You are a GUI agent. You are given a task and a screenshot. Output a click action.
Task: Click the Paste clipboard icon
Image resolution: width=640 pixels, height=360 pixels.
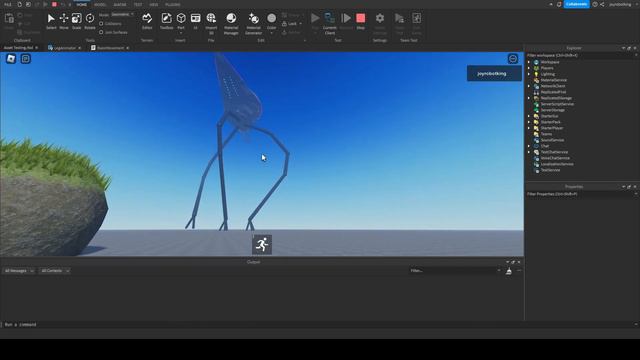click(9, 19)
